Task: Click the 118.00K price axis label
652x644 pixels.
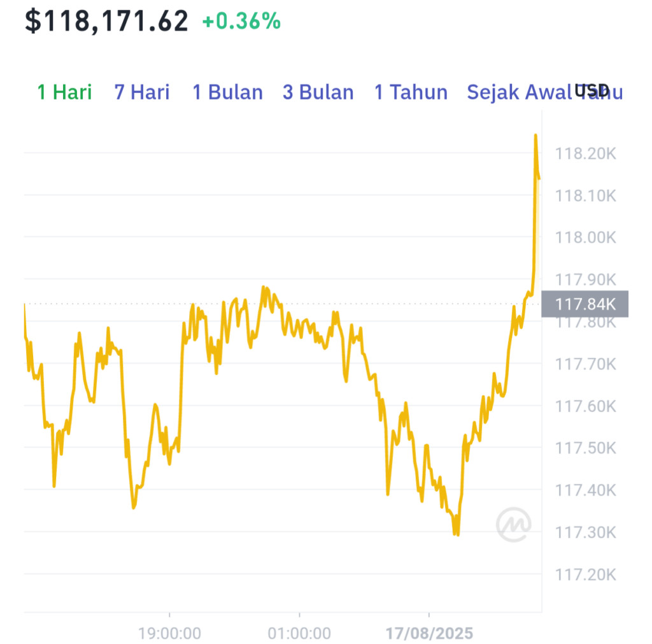Action: tap(586, 238)
